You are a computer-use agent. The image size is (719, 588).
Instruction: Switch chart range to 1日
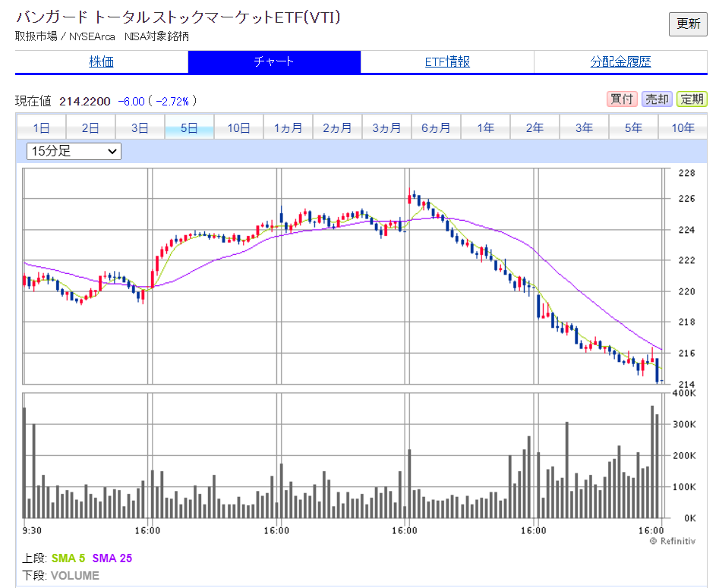click(41, 127)
